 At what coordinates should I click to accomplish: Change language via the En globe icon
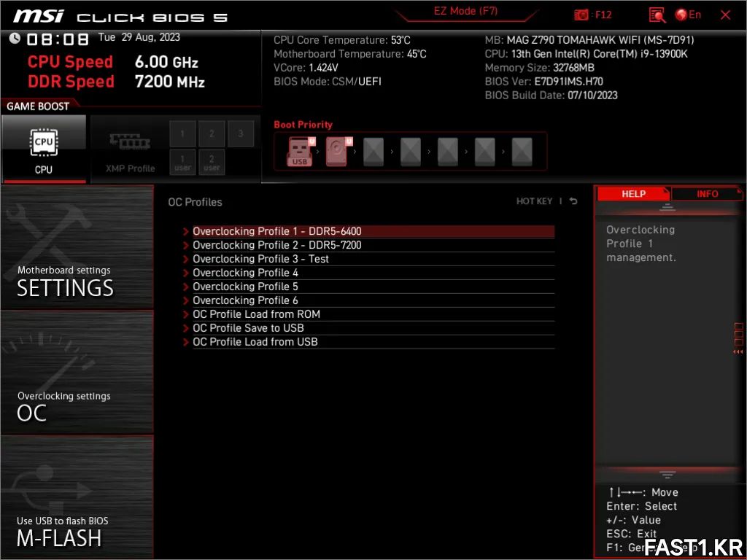[688, 15]
